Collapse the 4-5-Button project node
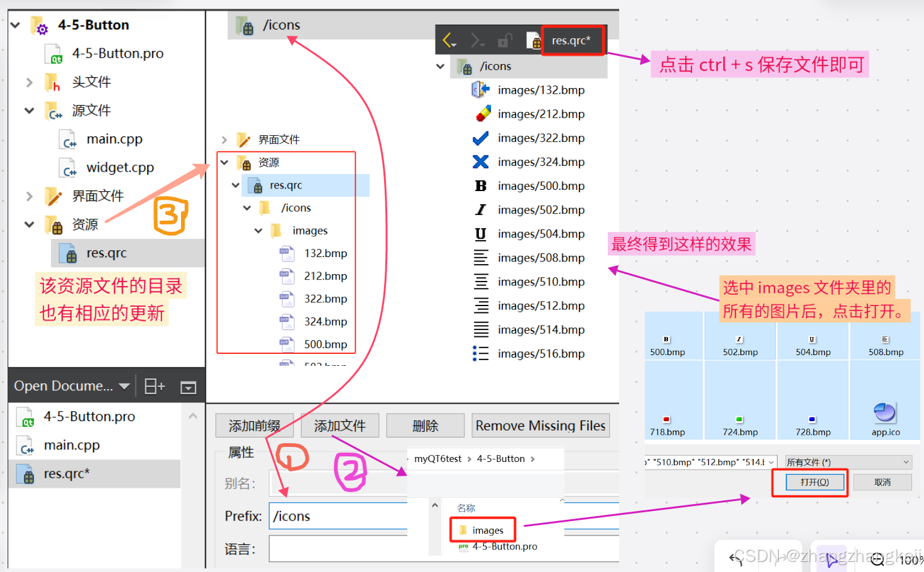The height and width of the screenshot is (572, 924). coord(15,25)
